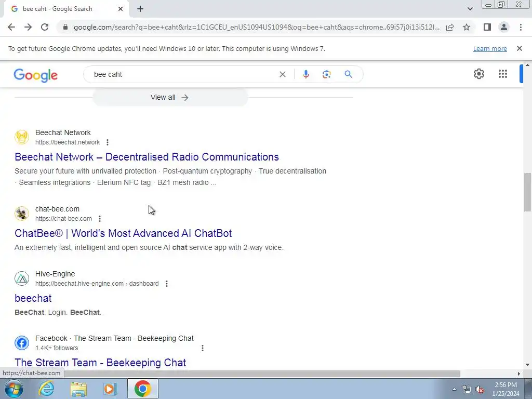The height and width of the screenshot is (399, 532).
Task: Open Google quick settings gear
Action: pyautogui.click(x=478, y=74)
